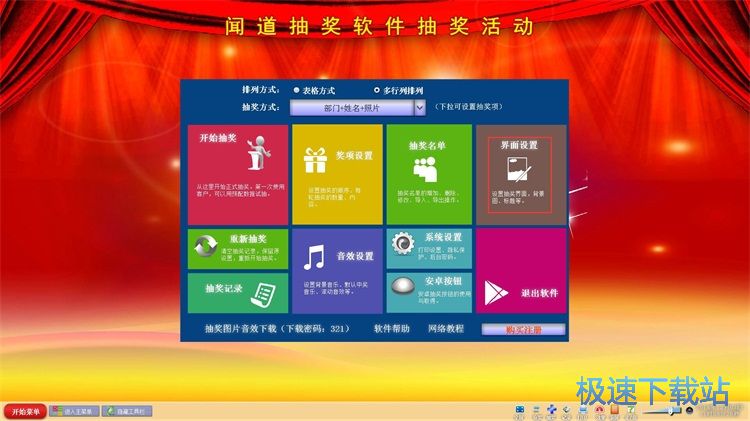Open the 安卓按钮 dome button tile
Screen dimensions: 750x421
coord(429,293)
